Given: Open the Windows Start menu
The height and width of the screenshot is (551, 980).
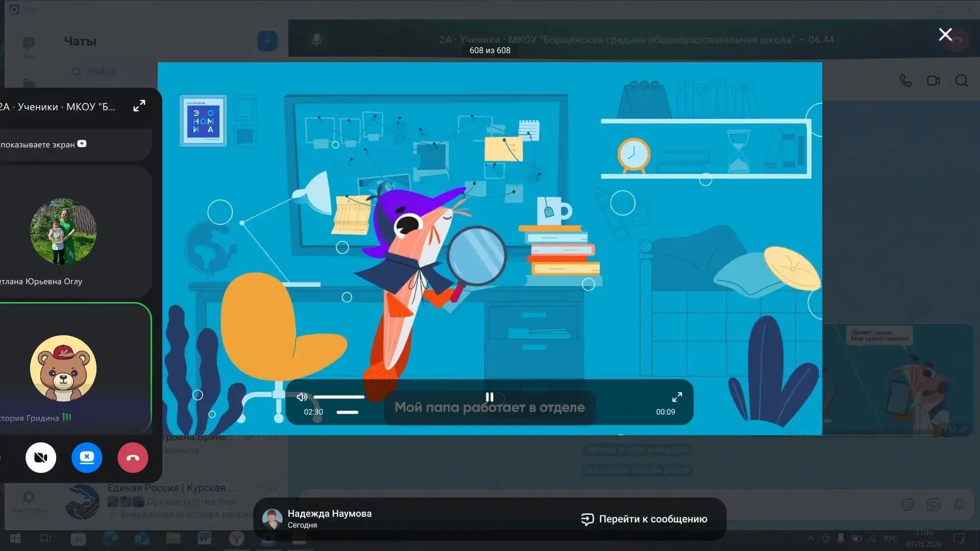Looking at the screenshot, I should point(15,539).
